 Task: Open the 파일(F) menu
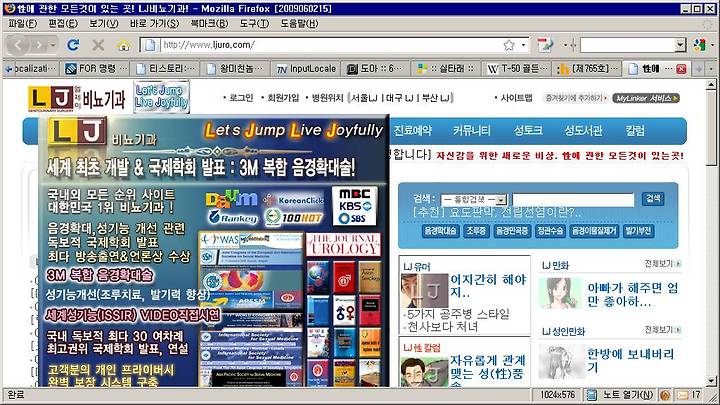tap(23, 23)
